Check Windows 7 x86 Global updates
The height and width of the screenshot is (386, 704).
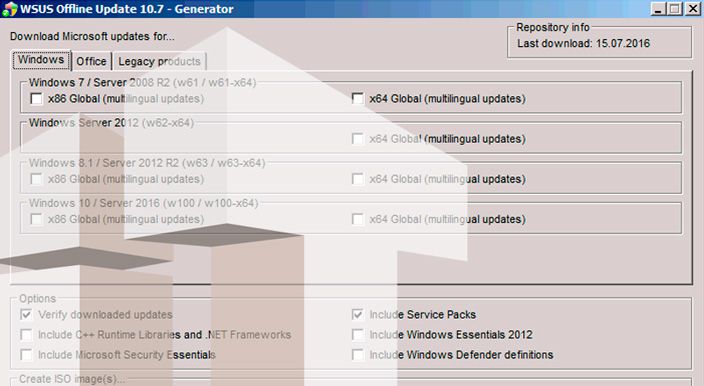(x=36, y=98)
